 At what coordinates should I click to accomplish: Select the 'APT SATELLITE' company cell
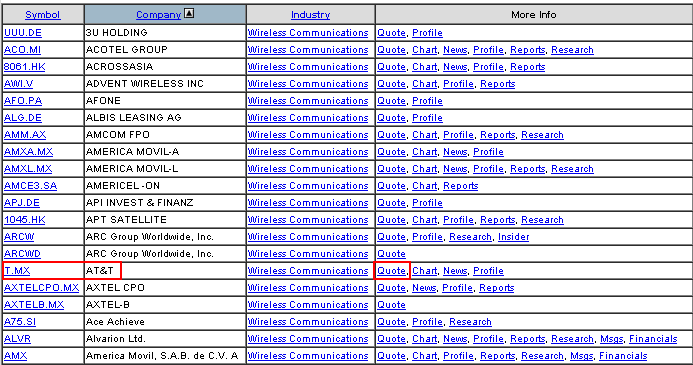[165, 220]
